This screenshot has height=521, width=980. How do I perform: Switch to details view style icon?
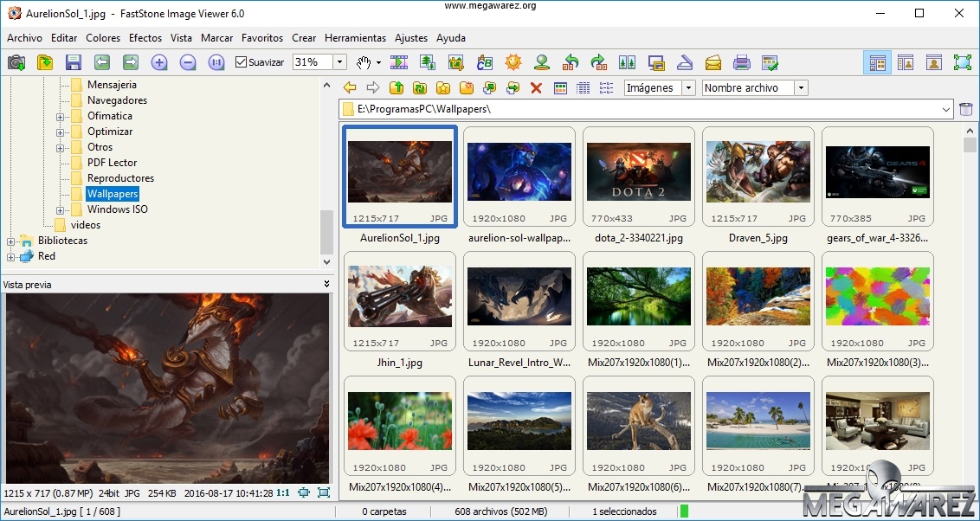583,88
